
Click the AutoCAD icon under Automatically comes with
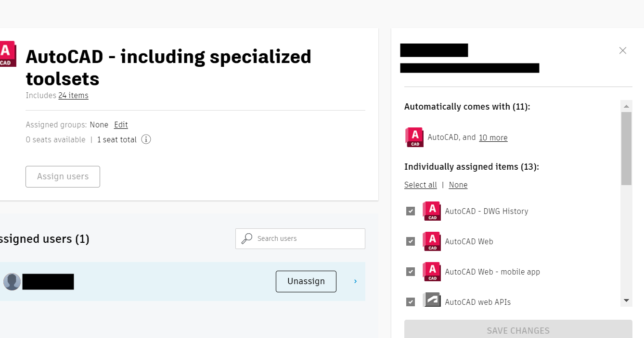click(414, 137)
